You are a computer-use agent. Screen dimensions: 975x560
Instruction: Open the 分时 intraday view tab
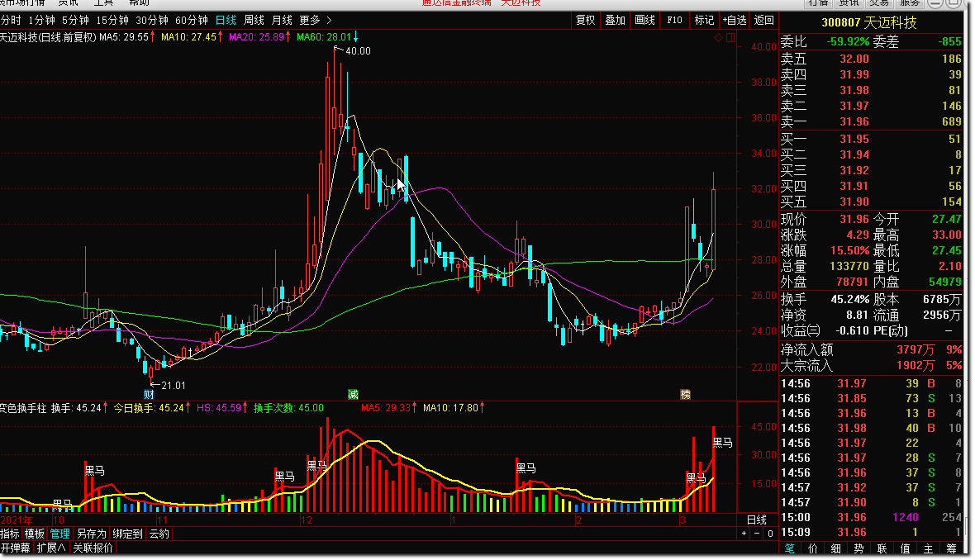coord(11,21)
